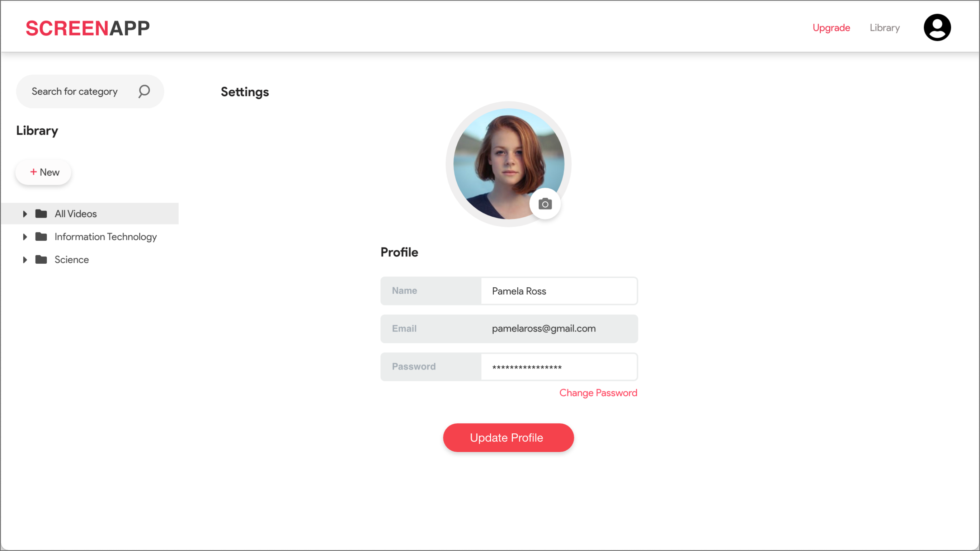
Task: Click the masked Password field
Action: pyautogui.click(x=558, y=367)
